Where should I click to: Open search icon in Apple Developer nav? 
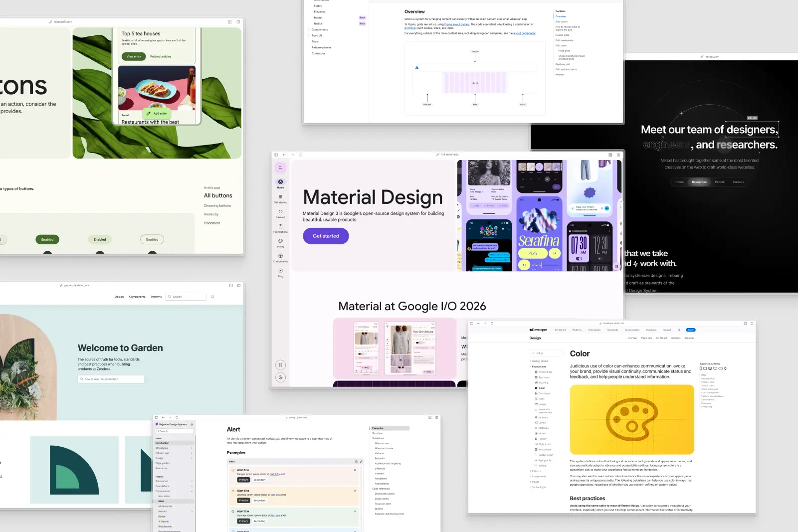[679, 330]
